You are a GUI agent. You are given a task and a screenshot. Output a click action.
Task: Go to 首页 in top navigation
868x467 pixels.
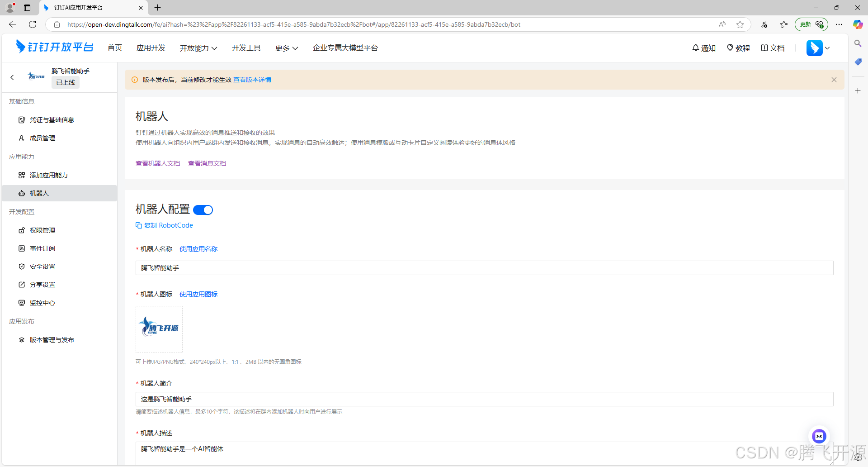click(x=115, y=48)
